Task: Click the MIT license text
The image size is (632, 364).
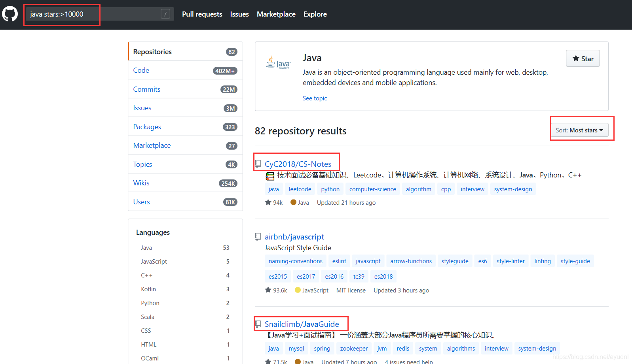Action: [351, 290]
